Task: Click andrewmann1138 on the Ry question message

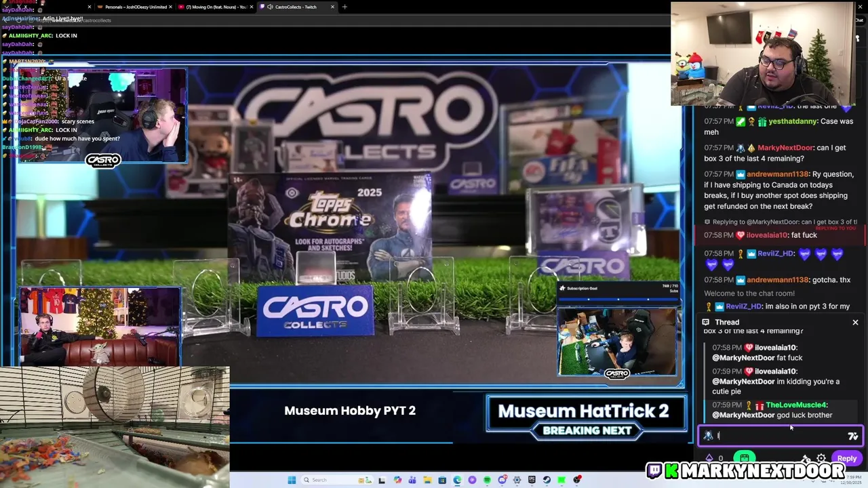Action: 778,174
